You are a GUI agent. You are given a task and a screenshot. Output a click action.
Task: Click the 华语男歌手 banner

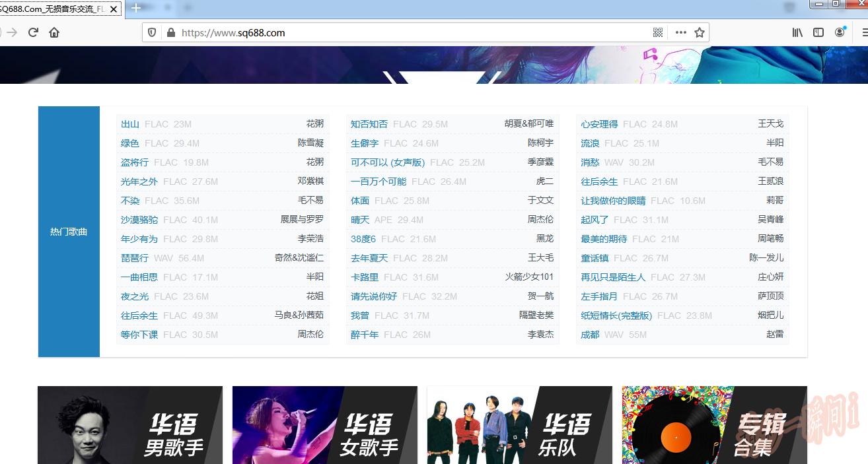tap(130, 425)
